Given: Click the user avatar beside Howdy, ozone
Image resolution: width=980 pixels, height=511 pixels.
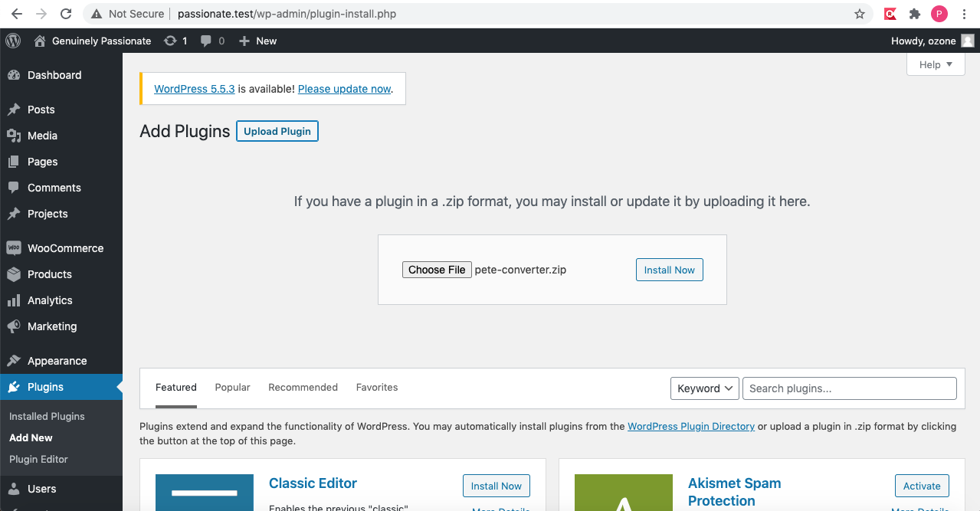Looking at the screenshot, I should pos(968,41).
